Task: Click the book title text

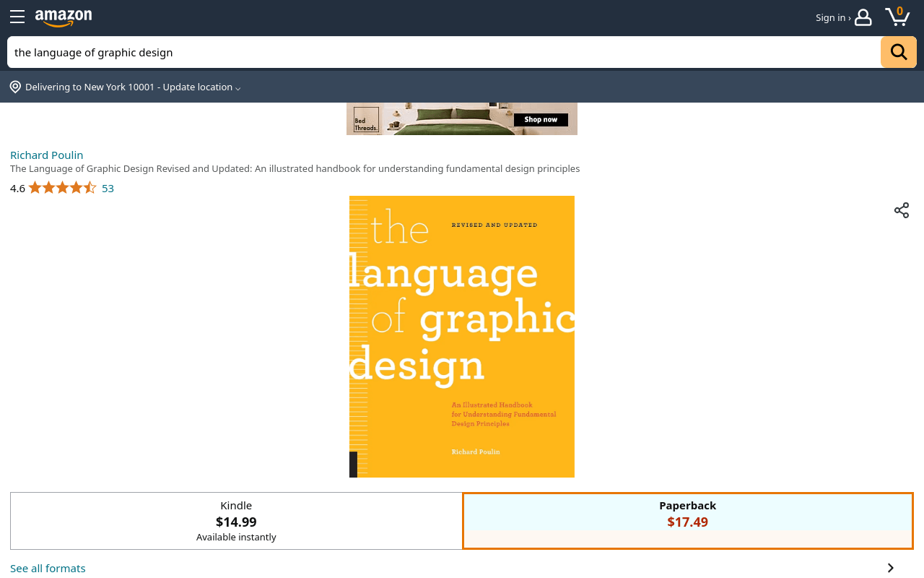Action: pos(295,168)
